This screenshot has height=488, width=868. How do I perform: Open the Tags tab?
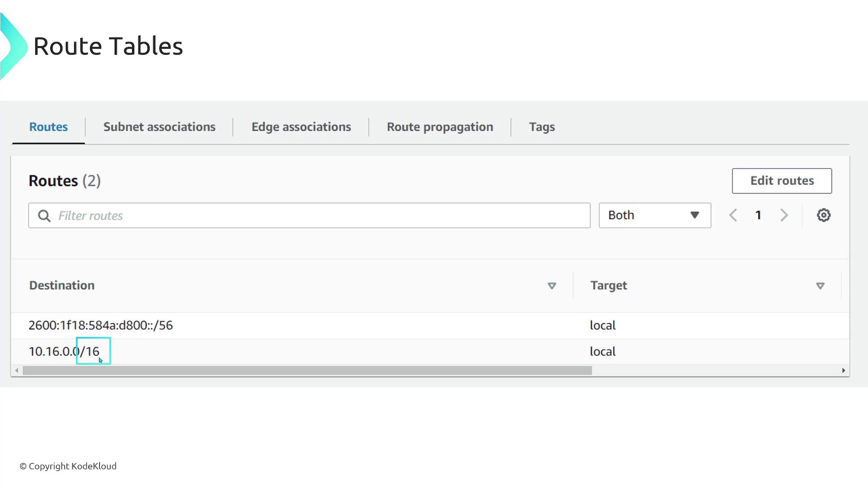tap(542, 127)
